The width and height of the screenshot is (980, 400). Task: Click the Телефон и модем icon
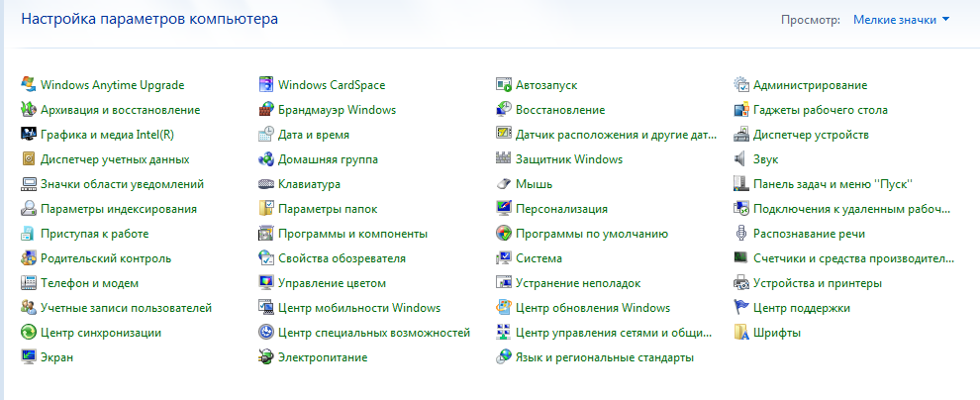pos(28,282)
